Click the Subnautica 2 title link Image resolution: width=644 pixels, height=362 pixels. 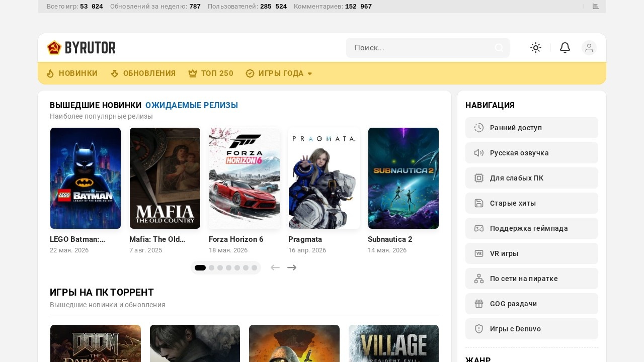point(390,239)
